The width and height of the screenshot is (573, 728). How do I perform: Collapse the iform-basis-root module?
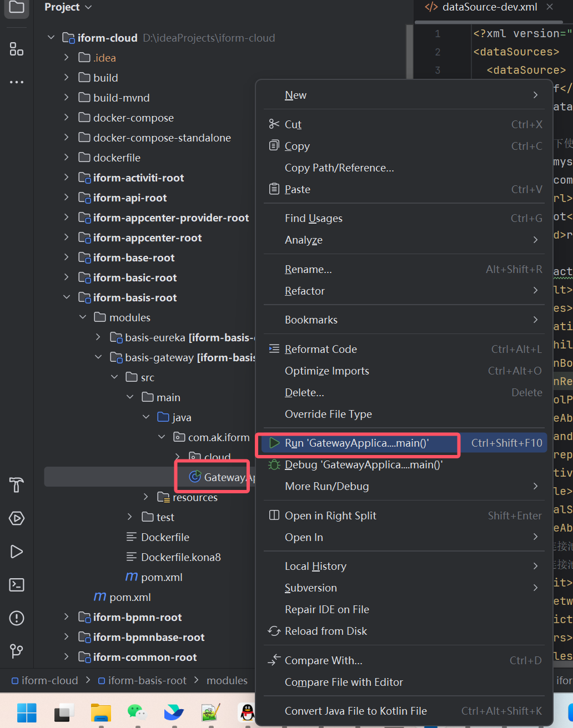coord(67,297)
